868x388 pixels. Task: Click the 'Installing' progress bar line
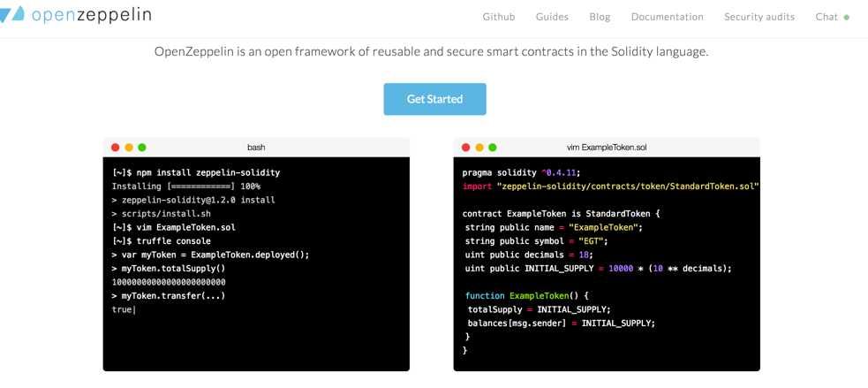point(186,186)
